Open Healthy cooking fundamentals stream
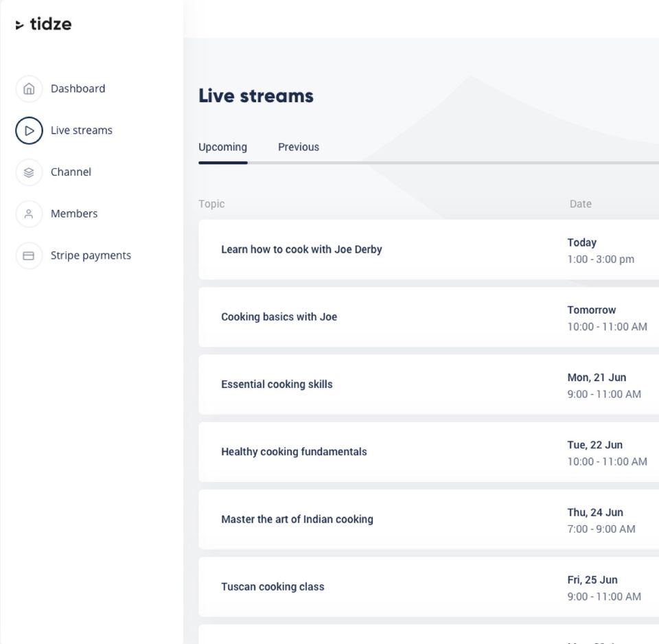The width and height of the screenshot is (659, 644). (x=294, y=452)
